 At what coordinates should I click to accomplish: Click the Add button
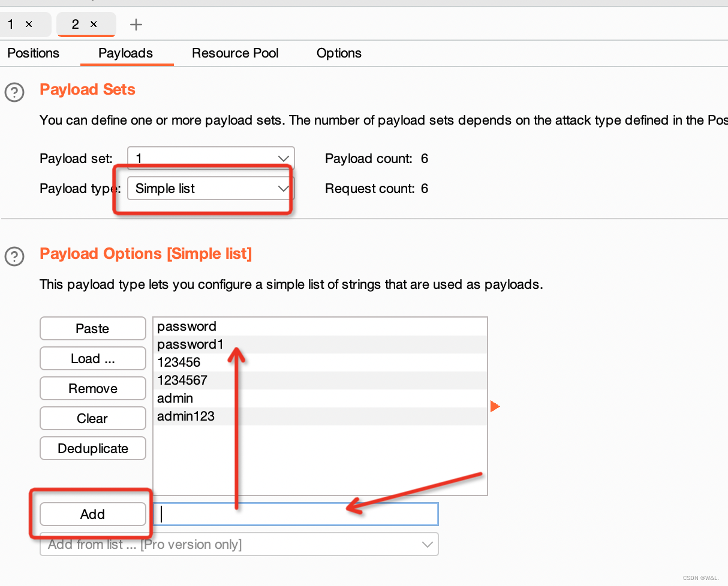click(x=93, y=514)
